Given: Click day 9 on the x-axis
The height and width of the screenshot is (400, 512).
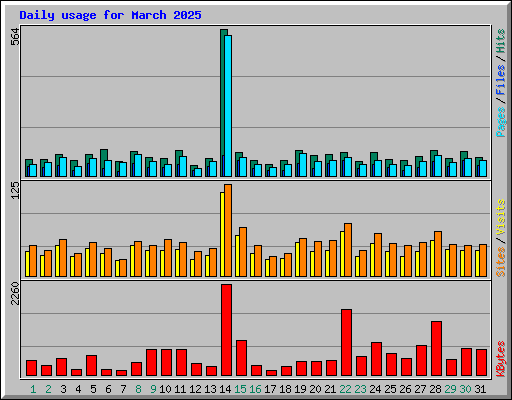Looking at the screenshot, I should 153,389.
